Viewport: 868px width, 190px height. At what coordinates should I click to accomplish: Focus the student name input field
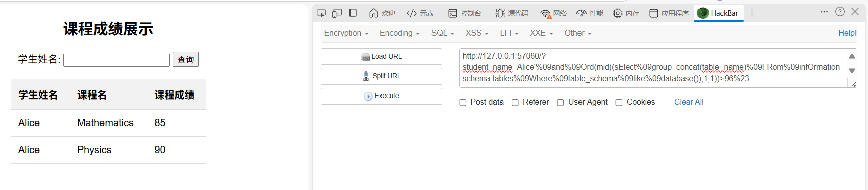116,60
